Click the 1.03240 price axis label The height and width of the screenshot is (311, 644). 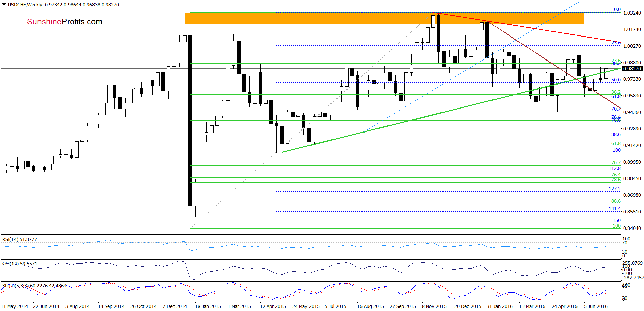click(632, 13)
